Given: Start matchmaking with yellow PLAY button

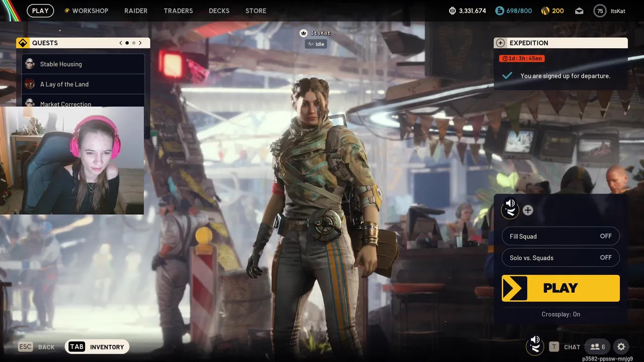Looking at the screenshot, I should coord(560,288).
